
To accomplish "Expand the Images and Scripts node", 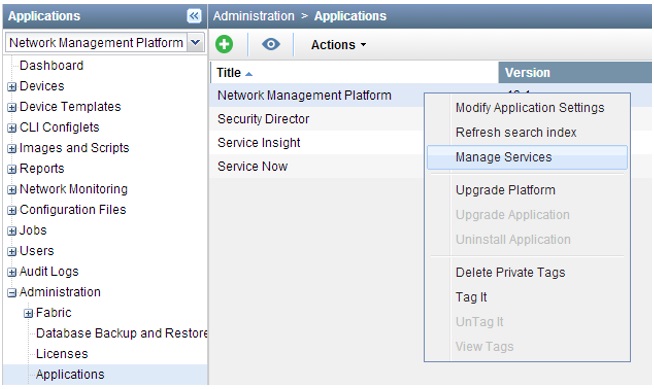I will (12, 148).
